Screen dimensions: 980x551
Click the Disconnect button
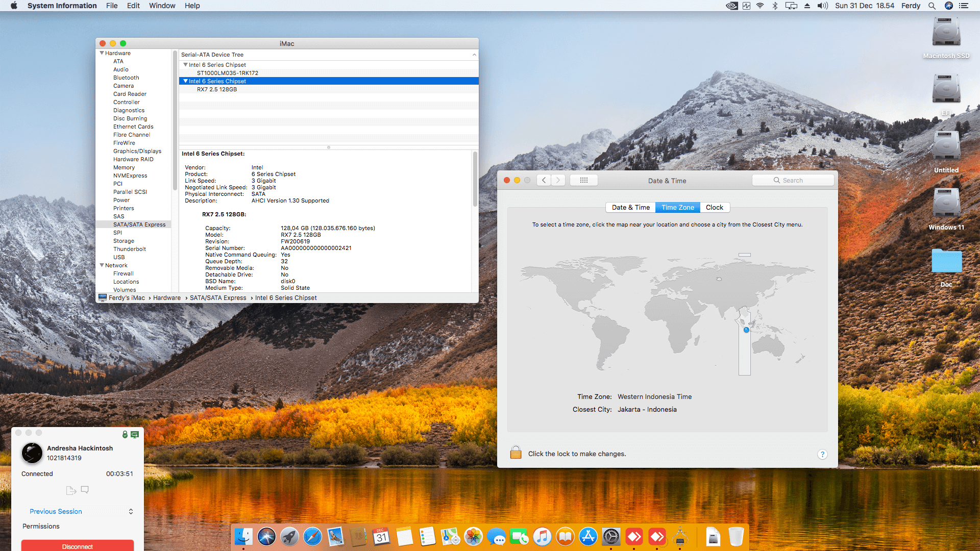(77, 545)
